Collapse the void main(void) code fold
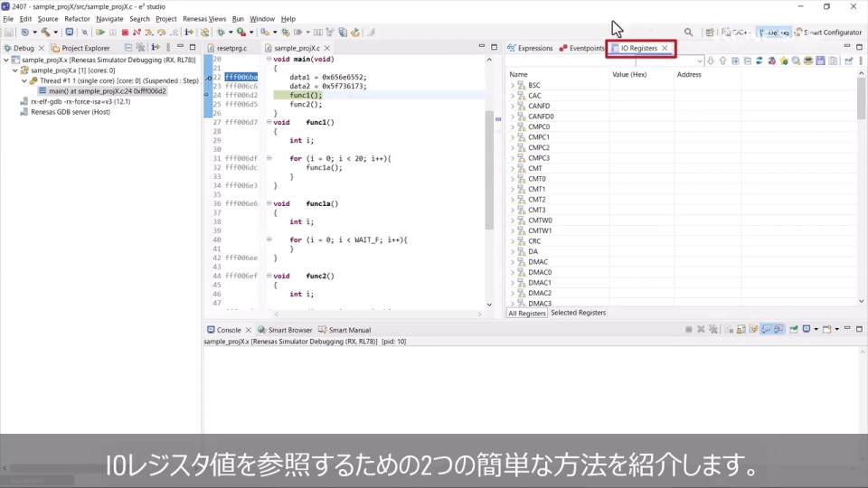The height and width of the screenshot is (488, 868). (x=269, y=59)
